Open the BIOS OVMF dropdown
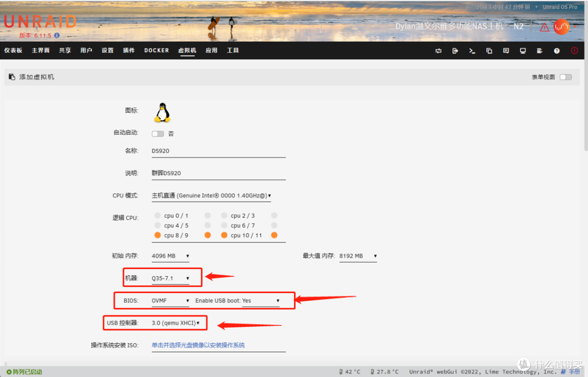Screen dimensions: 588x377 click(170, 301)
